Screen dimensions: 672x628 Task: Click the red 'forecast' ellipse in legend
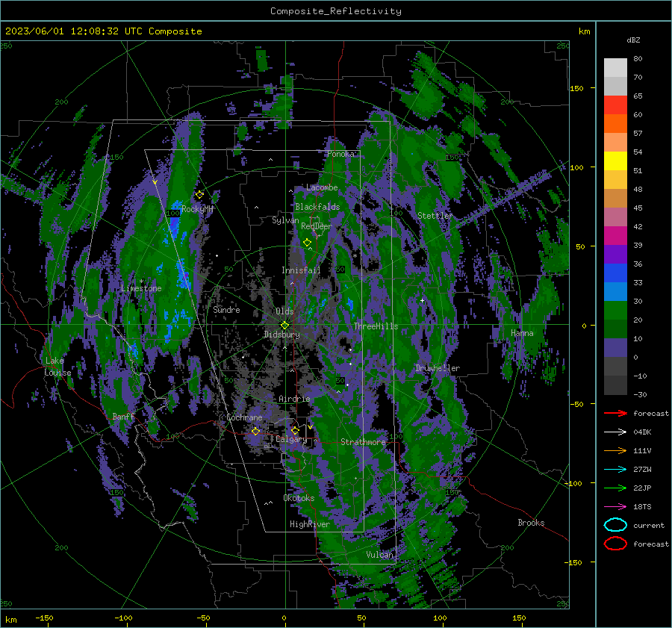coord(615,544)
